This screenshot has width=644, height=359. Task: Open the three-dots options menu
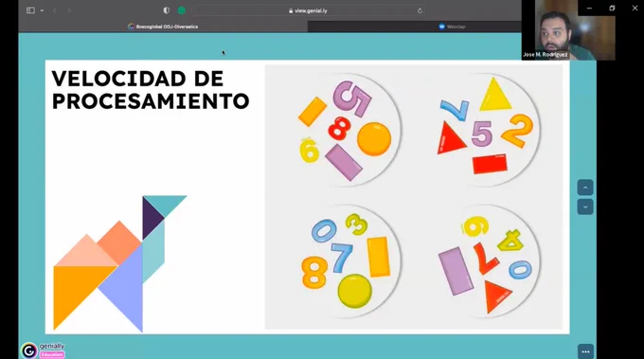(585, 351)
